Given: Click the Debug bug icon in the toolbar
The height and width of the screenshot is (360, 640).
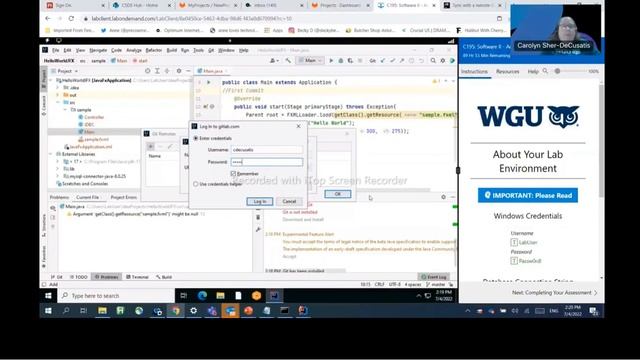Looking at the screenshot, I should tap(340, 61).
